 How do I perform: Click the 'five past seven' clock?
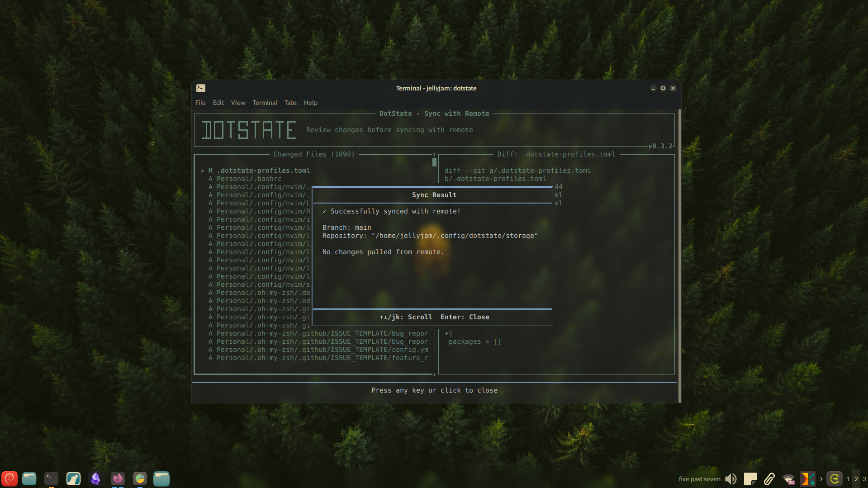(x=699, y=479)
